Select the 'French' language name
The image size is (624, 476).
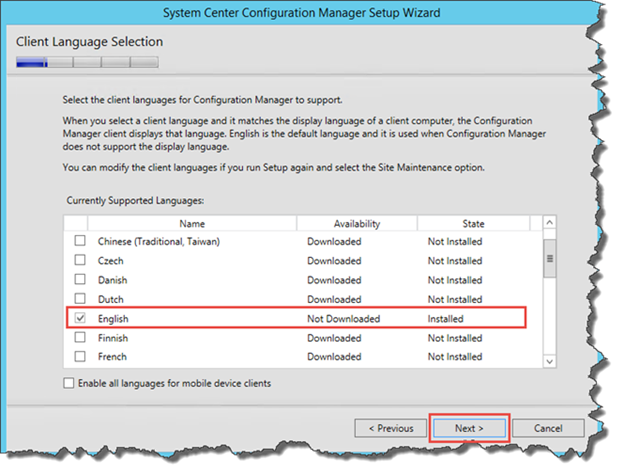click(x=112, y=357)
